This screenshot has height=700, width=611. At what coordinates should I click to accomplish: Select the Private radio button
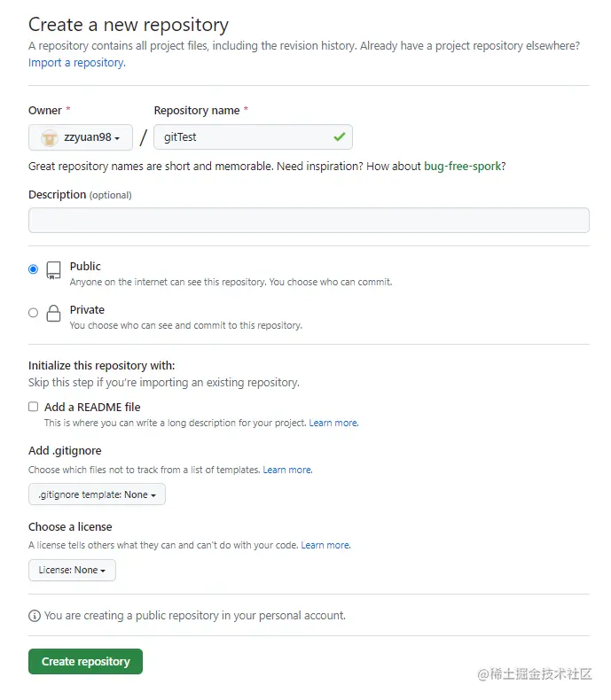pos(34,313)
